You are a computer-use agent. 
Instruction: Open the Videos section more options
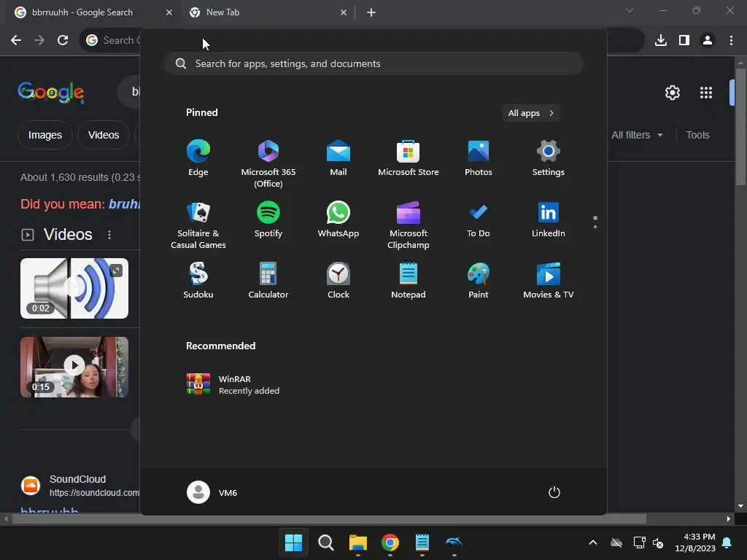click(x=109, y=235)
